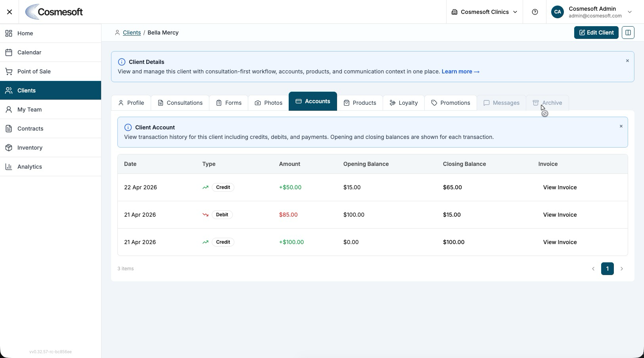
Task: Open Analytics from sidebar
Action: coord(50,167)
